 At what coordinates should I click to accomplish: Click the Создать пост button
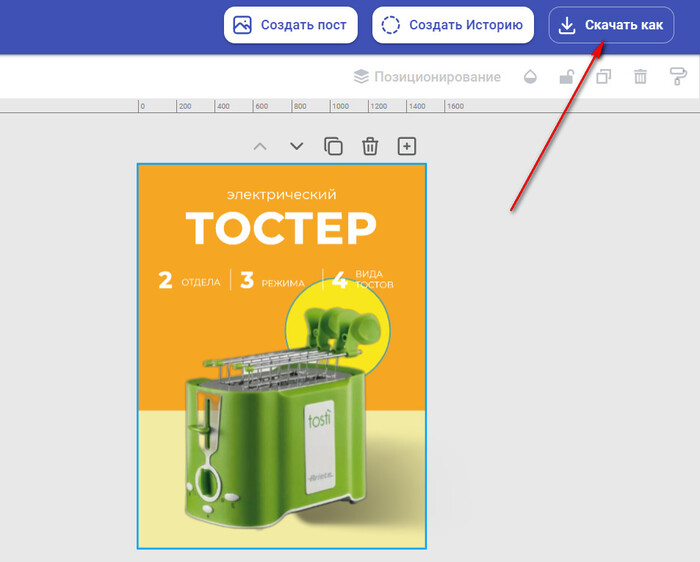click(x=291, y=25)
